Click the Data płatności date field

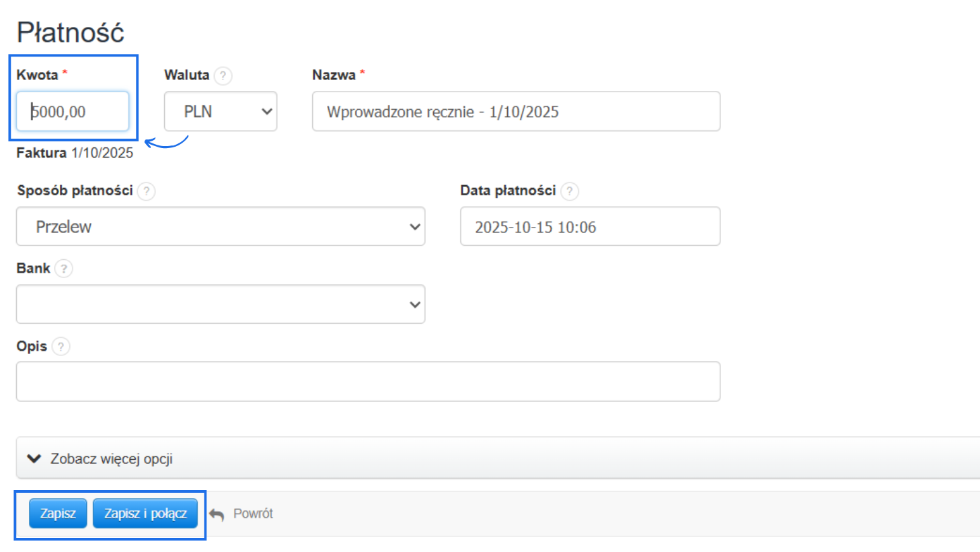tap(590, 227)
